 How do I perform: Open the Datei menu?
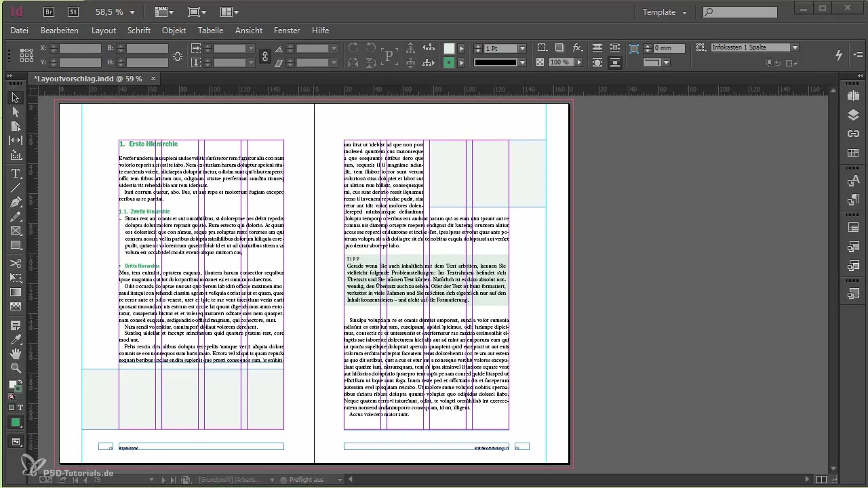tap(19, 30)
